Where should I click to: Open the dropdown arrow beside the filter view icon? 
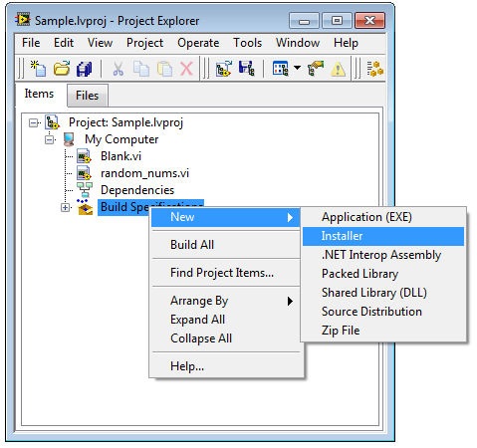297,68
